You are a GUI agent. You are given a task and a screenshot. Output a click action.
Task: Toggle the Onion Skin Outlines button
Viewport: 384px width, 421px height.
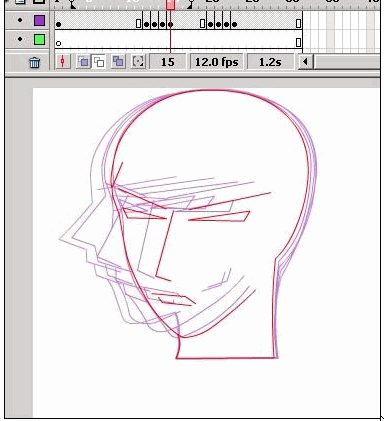(99, 62)
